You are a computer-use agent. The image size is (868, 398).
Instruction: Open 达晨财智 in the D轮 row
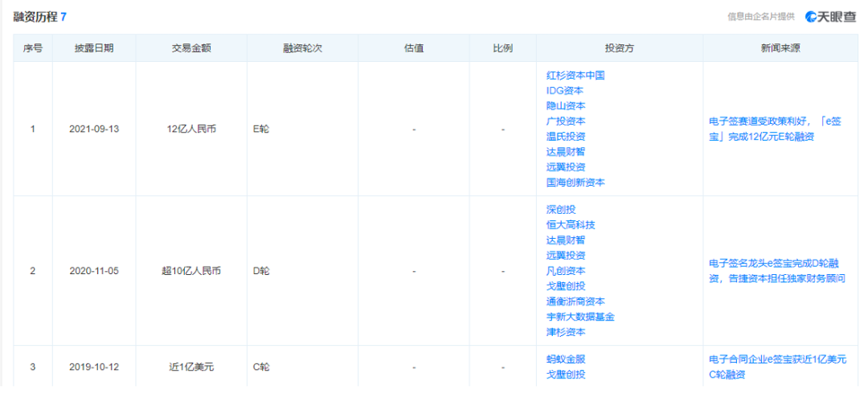tap(566, 240)
